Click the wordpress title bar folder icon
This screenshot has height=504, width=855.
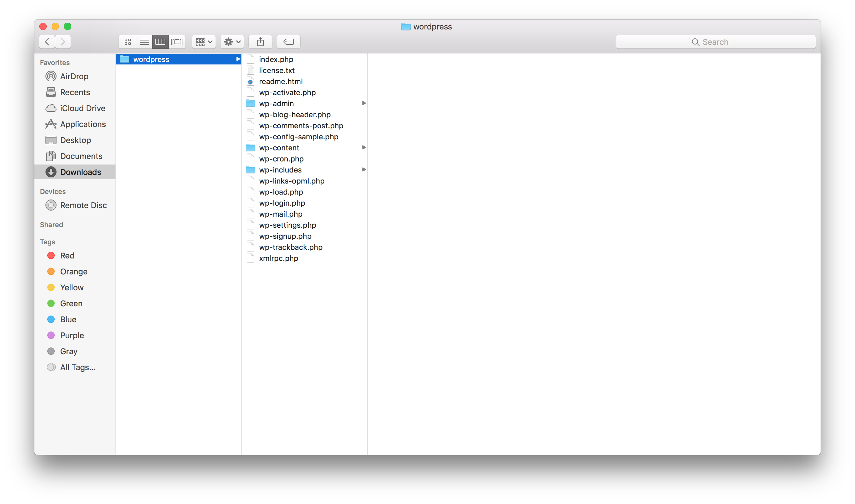coord(406,26)
